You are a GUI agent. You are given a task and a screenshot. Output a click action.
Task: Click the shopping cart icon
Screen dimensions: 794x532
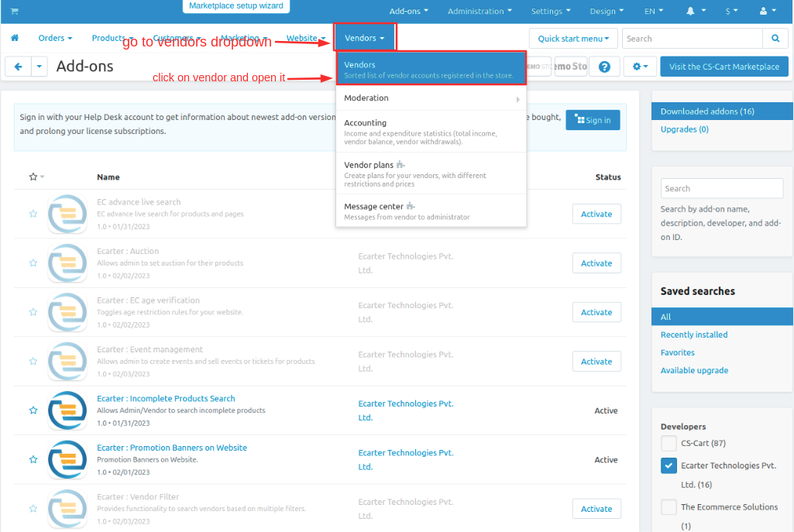(14, 11)
